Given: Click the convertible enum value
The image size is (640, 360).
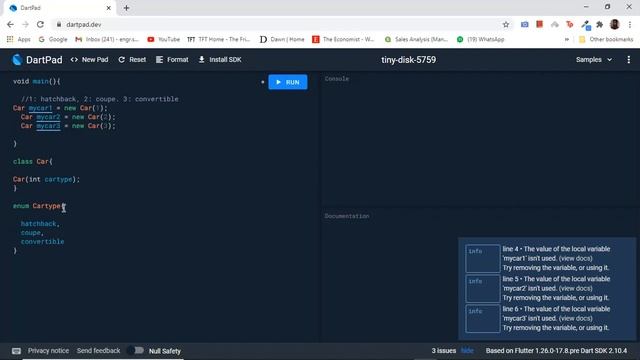Looking at the screenshot, I should [42, 242].
